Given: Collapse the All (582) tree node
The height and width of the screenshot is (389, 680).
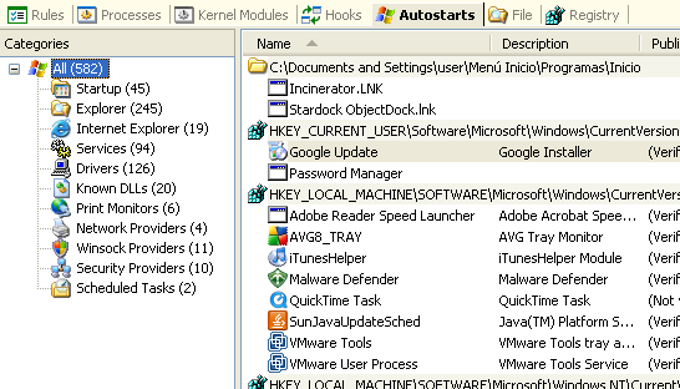Looking at the screenshot, I should [14, 69].
